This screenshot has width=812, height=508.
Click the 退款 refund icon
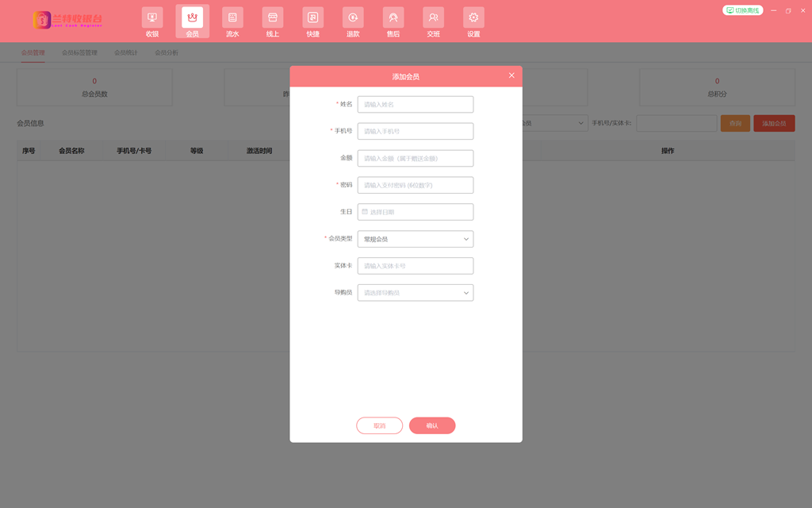coord(353,17)
